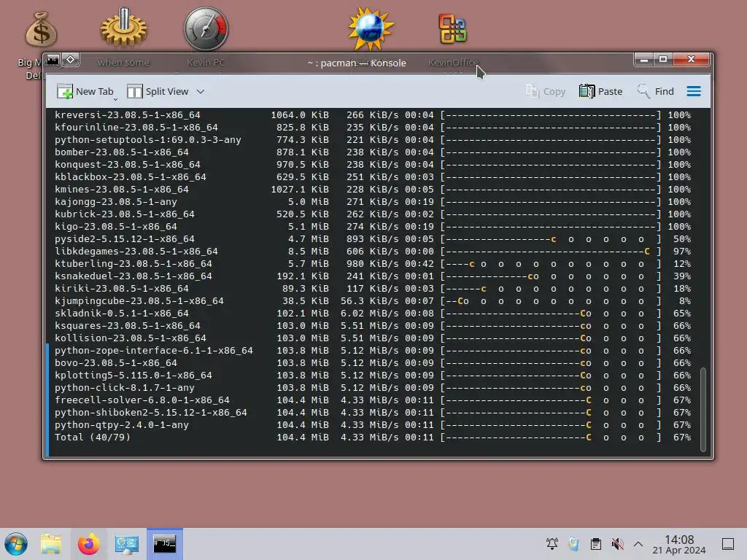Click the Total row 67% progress bar
Screen dimensions: 747x560
click(x=551, y=437)
